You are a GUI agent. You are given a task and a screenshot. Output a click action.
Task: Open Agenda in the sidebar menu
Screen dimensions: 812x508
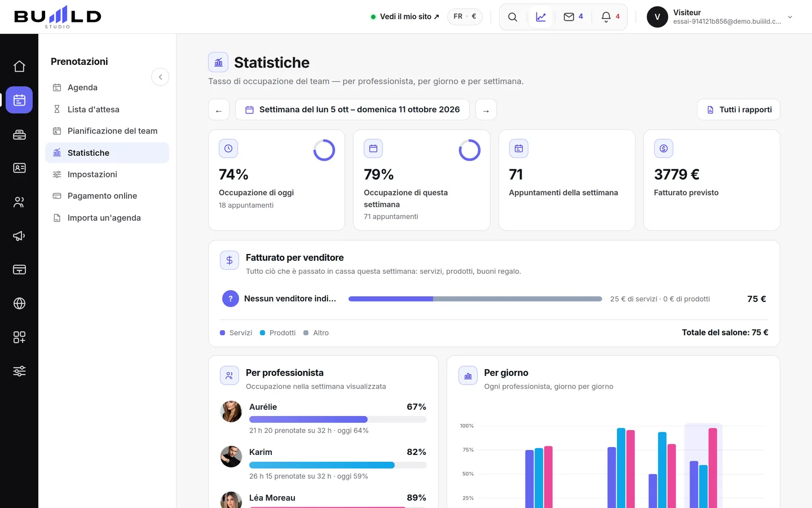pyautogui.click(x=107, y=87)
